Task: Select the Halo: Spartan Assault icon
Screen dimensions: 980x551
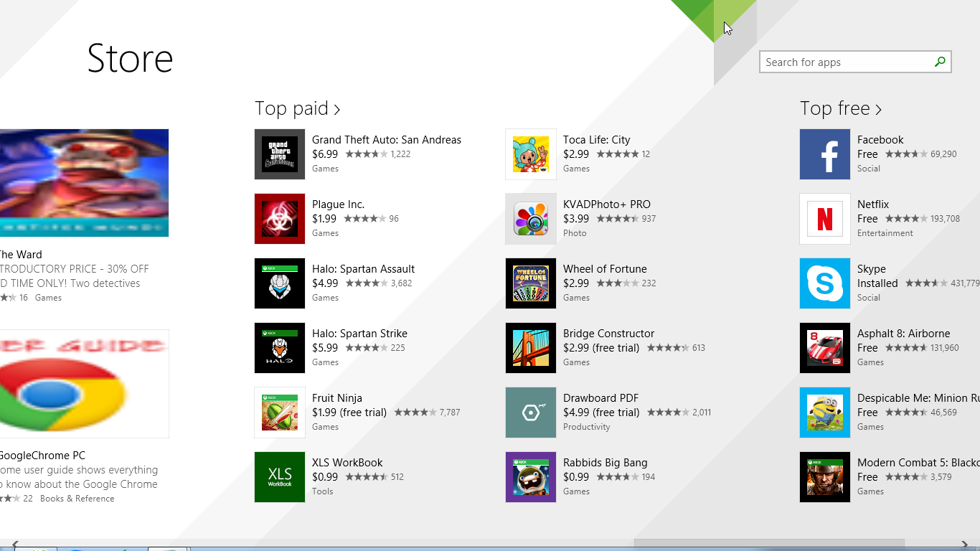Action: [x=280, y=283]
